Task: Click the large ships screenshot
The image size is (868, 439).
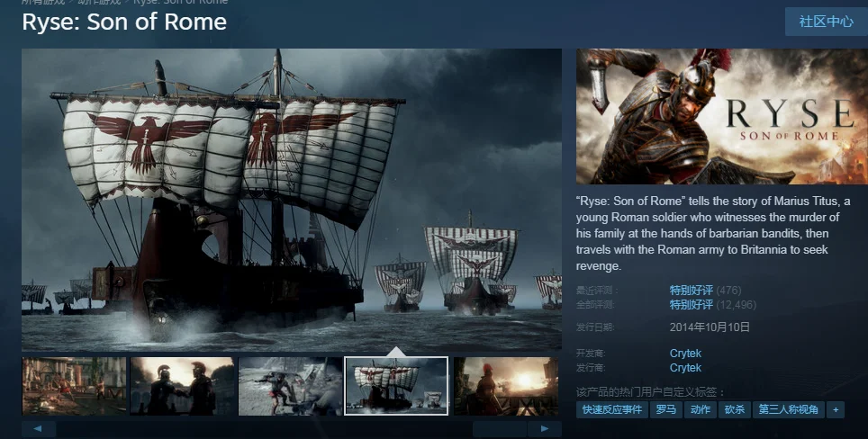Action: [x=292, y=200]
